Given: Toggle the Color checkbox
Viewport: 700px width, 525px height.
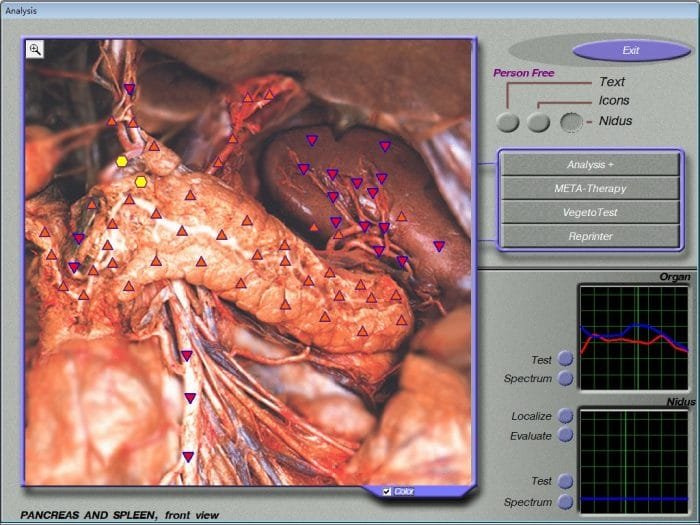Looking at the screenshot, I should pos(387,492).
